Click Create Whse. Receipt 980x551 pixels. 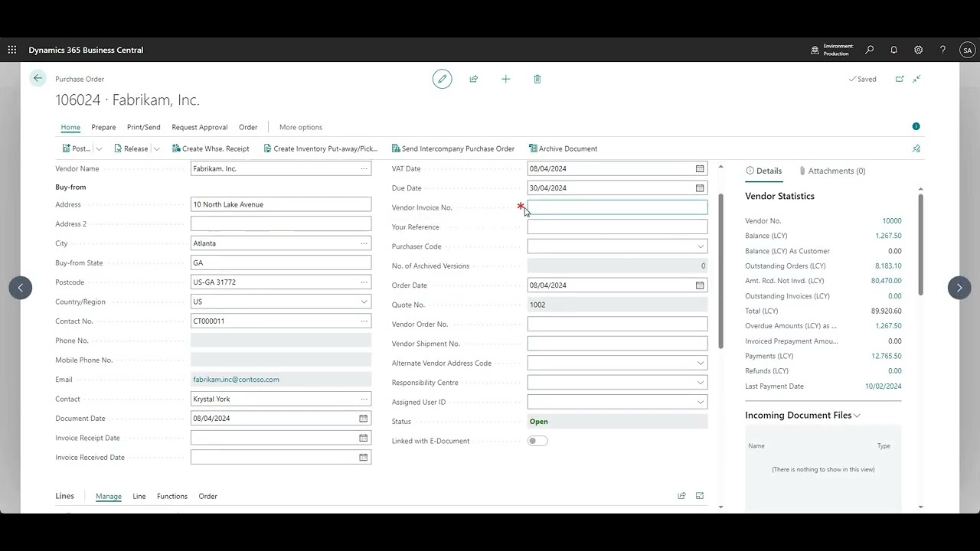click(211, 148)
